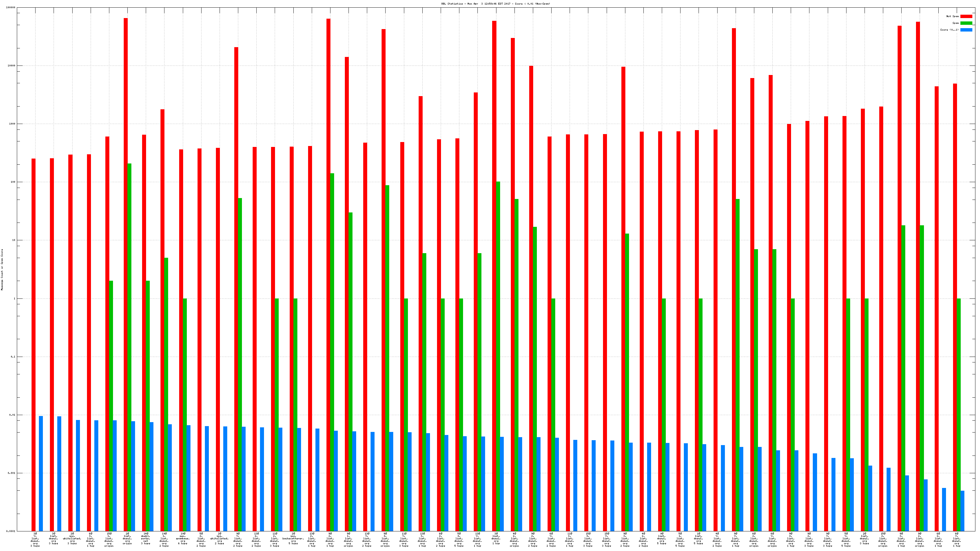Click the 'Message Count or Spam Score' axis label
Viewport: 980px width, 551px height.
pyautogui.click(x=2, y=270)
